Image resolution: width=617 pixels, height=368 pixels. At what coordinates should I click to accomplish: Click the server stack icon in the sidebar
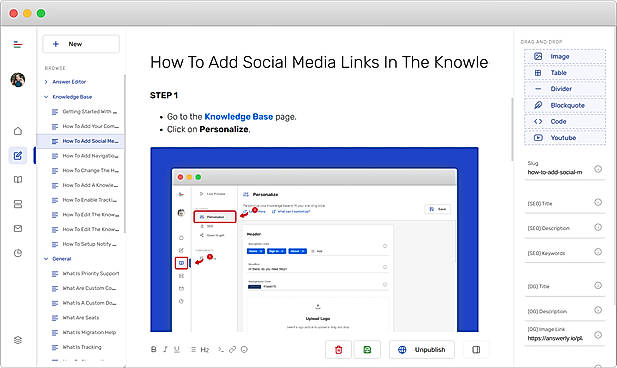(18, 204)
